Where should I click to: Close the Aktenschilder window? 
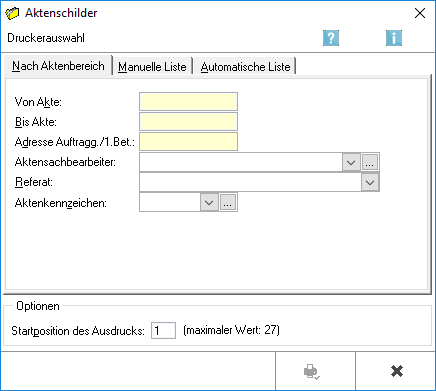[420, 13]
